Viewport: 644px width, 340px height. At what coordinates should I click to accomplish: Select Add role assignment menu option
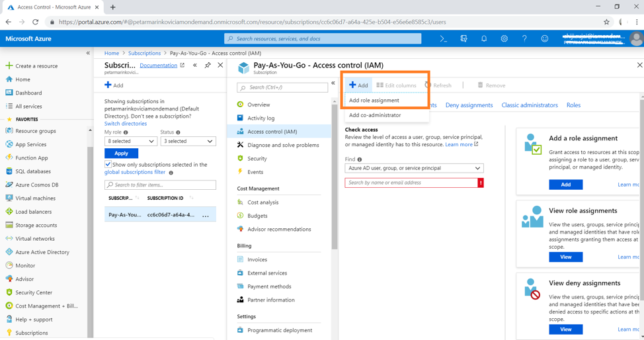(374, 101)
